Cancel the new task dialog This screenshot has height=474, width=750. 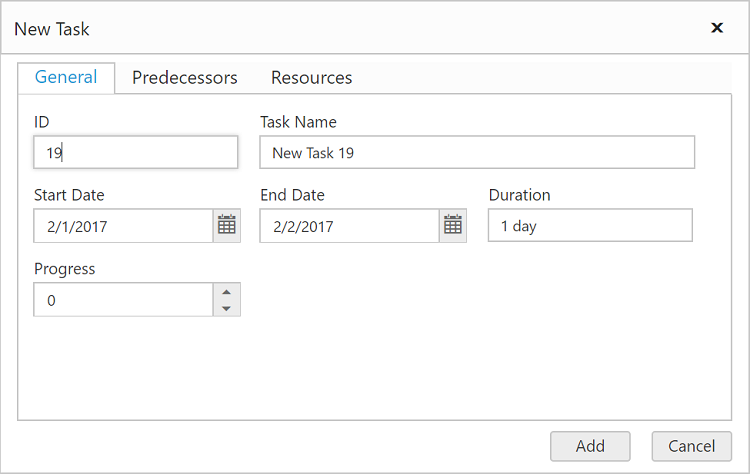coord(691,446)
